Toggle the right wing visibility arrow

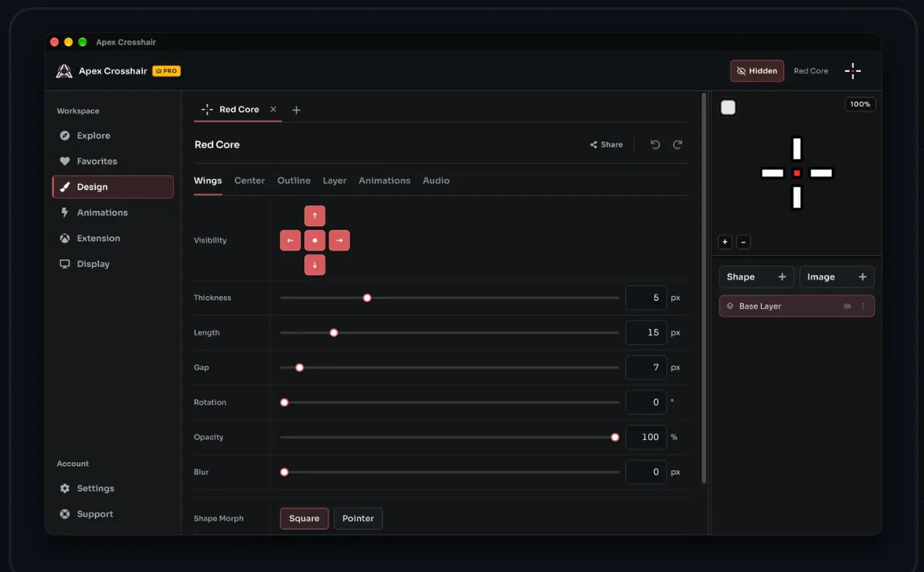click(x=339, y=241)
